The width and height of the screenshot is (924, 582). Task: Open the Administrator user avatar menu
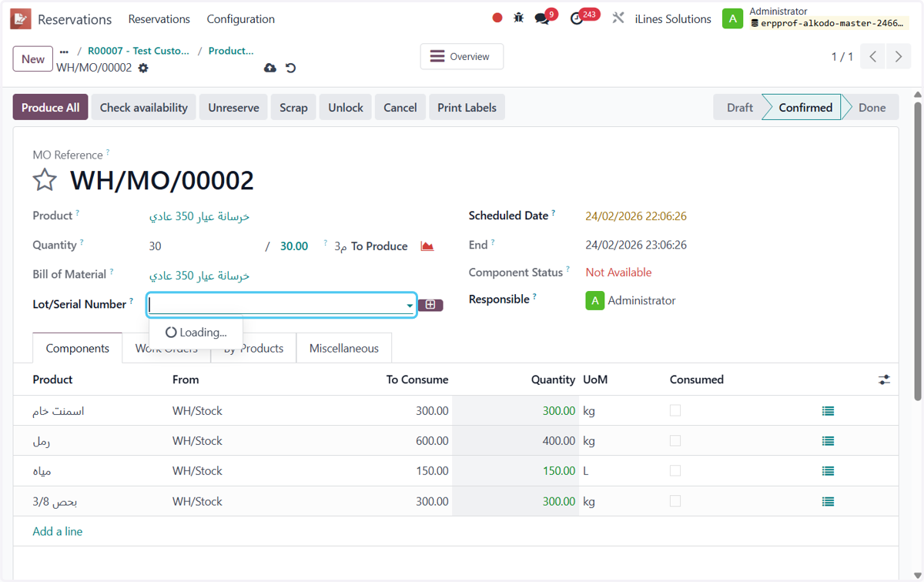(732, 18)
